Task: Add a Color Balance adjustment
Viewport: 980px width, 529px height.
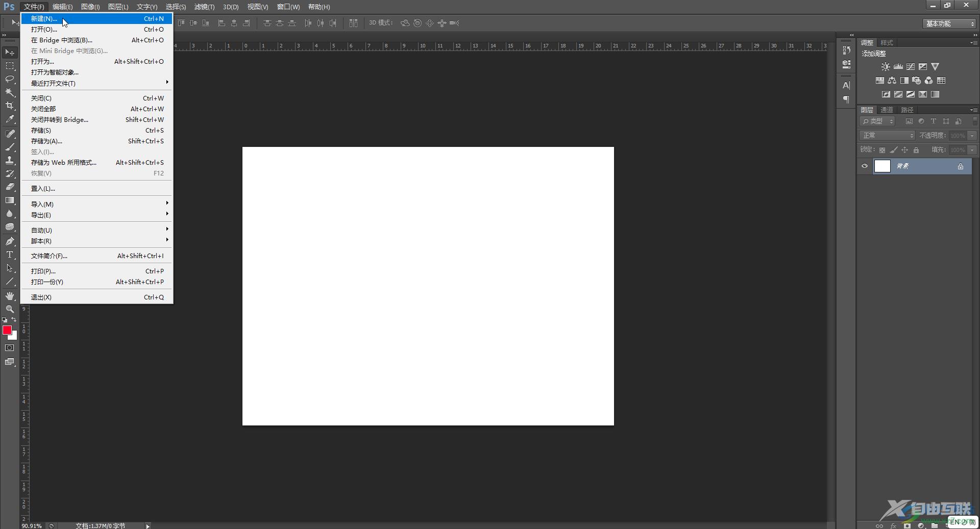Action: click(x=892, y=81)
